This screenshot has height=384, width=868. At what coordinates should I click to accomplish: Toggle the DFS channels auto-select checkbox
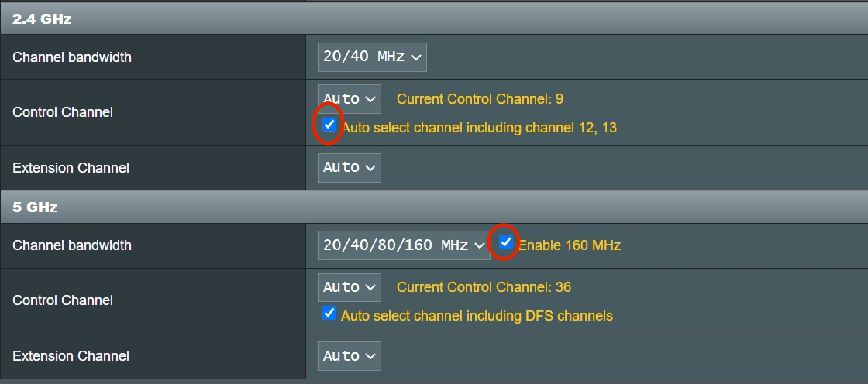pyautogui.click(x=329, y=314)
